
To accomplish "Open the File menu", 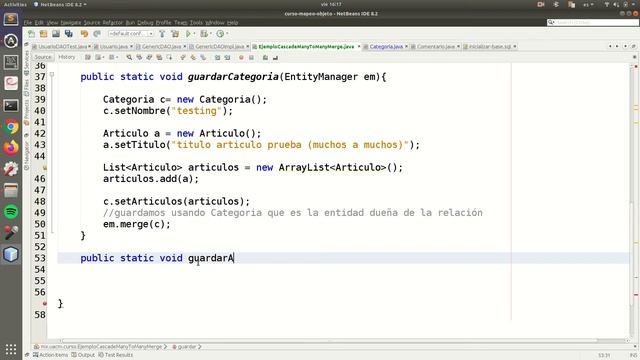I will pos(28,22).
